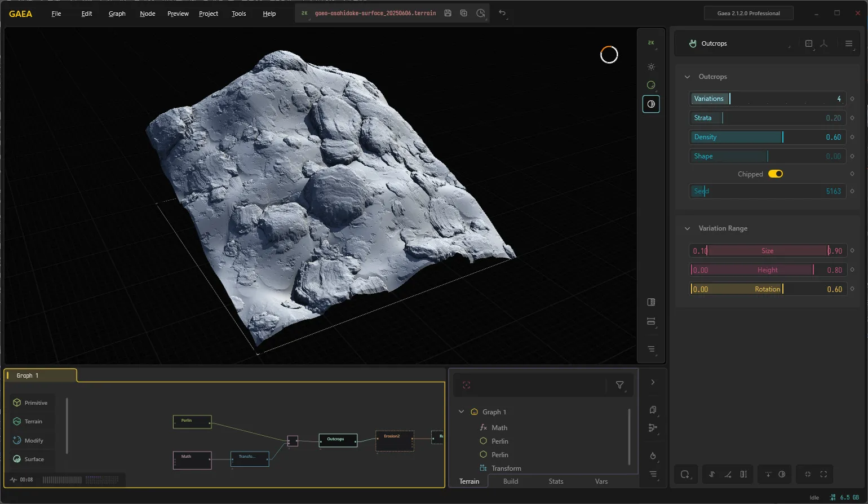The image size is (868, 504).
Task: Switch to the Build tab
Action: pos(511,481)
